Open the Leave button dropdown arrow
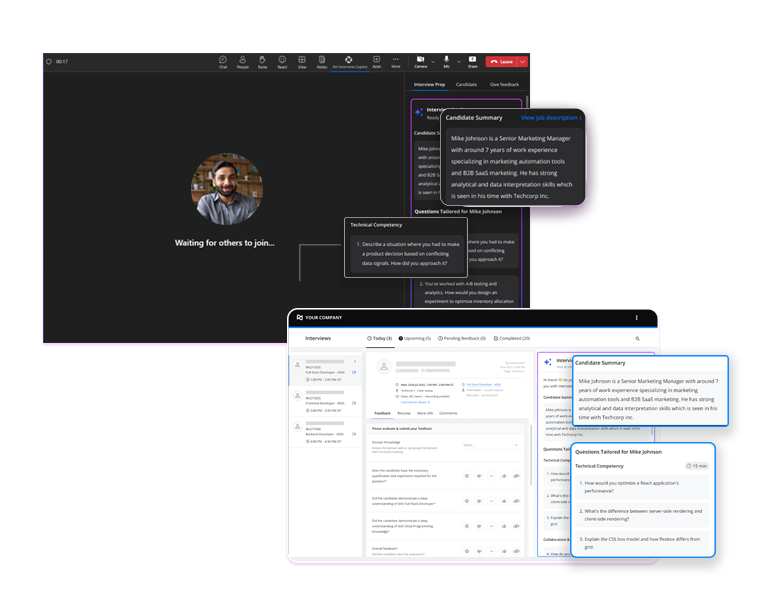 pos(522,62)
